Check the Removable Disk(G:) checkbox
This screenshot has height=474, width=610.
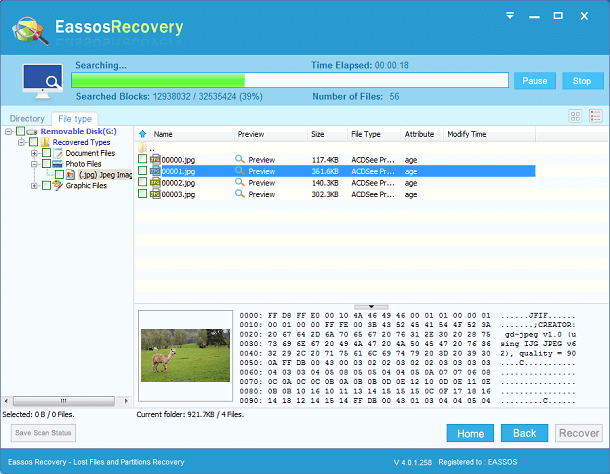click(x=21, y=132)
